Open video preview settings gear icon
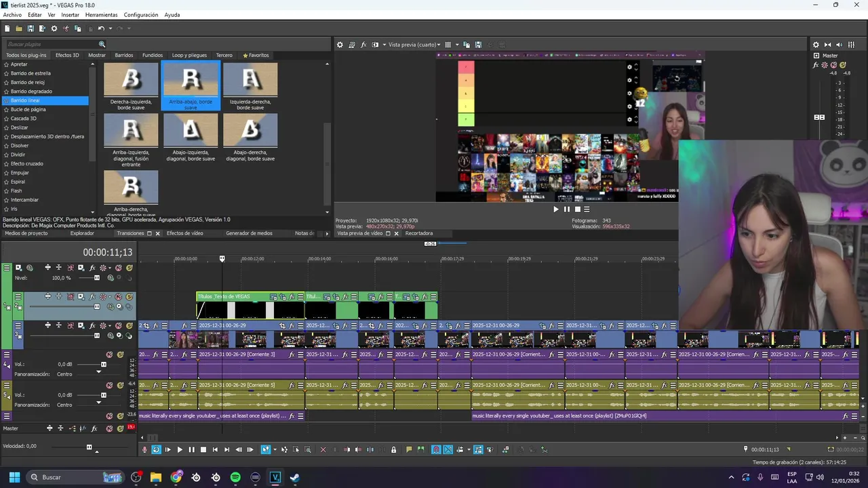Viewport: 868px width, 488px height. pyautogui.click(x=340, y=45)
